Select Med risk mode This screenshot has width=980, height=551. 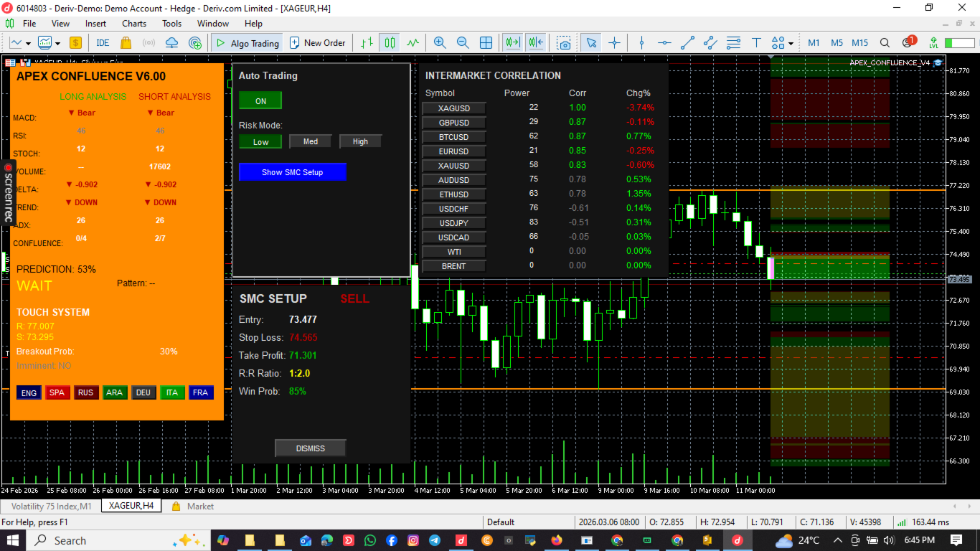pyautogui.click(x=311, y=141)
